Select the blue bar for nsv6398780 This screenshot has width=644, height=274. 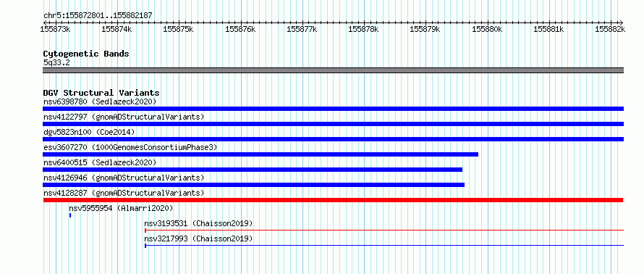tap(333, 109)
